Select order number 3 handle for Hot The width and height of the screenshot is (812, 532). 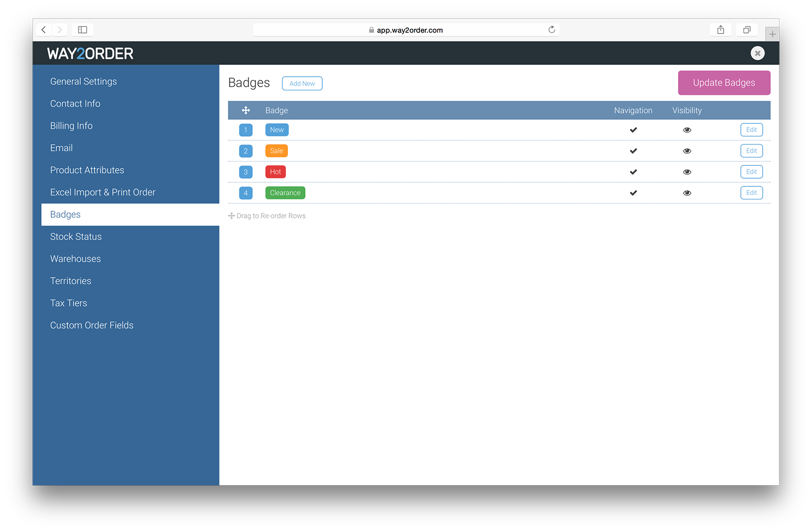click(246, 172)
